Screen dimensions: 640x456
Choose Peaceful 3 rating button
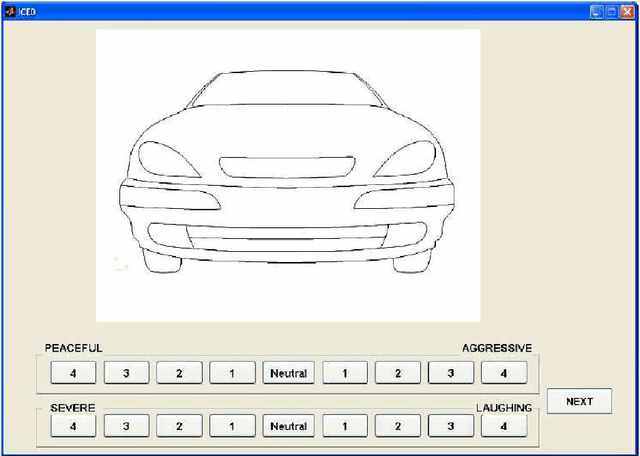click(127, 373)
